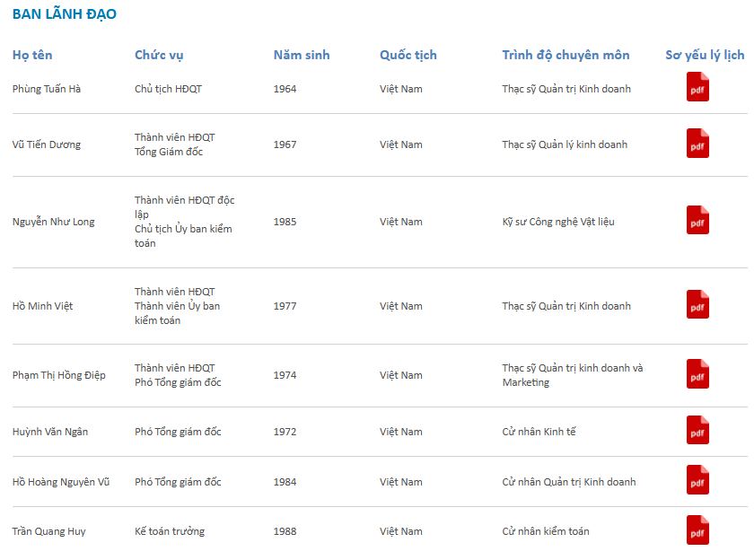
Task: Click the Trình độ chuyên môn header
Action: 566,56
